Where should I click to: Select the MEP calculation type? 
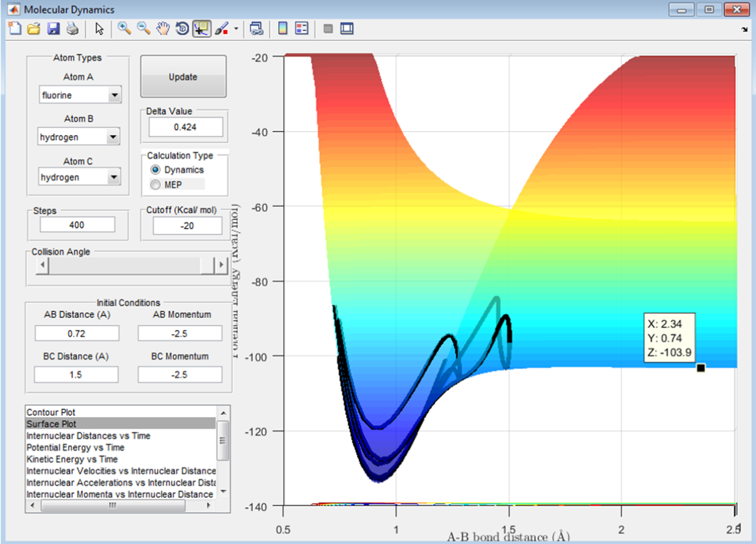167,185
